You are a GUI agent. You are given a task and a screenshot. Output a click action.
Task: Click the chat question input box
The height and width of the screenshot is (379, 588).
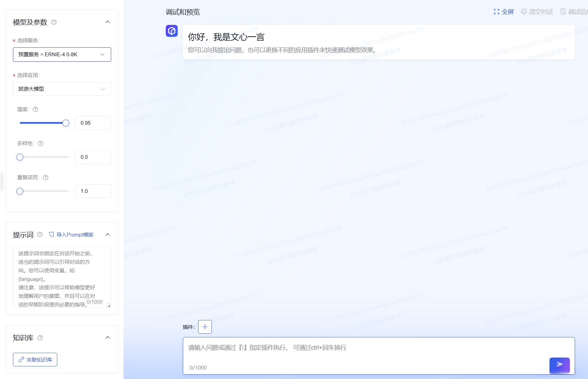[379, 355]
